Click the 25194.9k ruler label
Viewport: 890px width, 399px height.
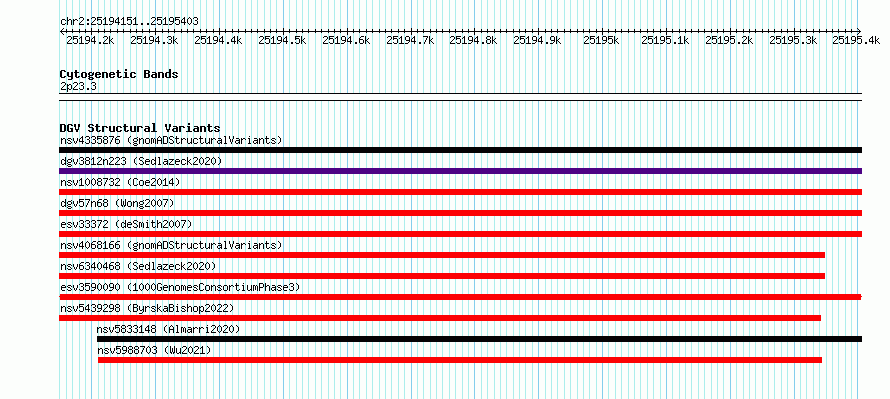(x=538, y=40)
